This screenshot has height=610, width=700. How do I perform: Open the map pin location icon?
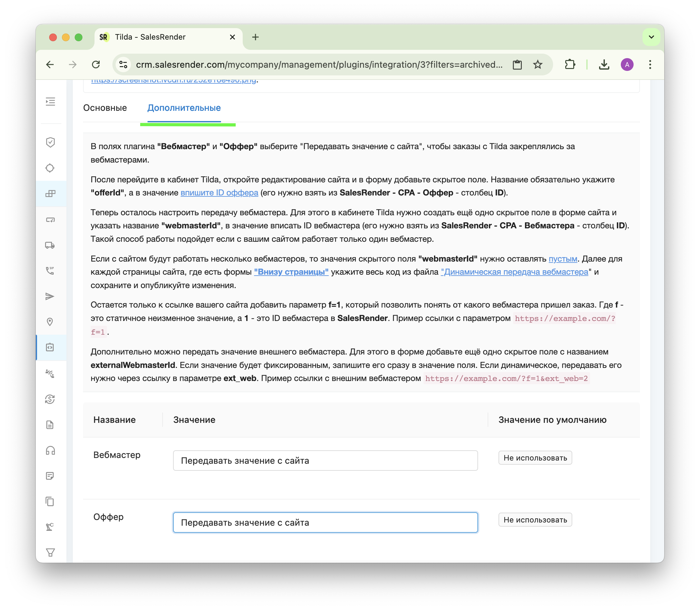[x=50, y=322]
